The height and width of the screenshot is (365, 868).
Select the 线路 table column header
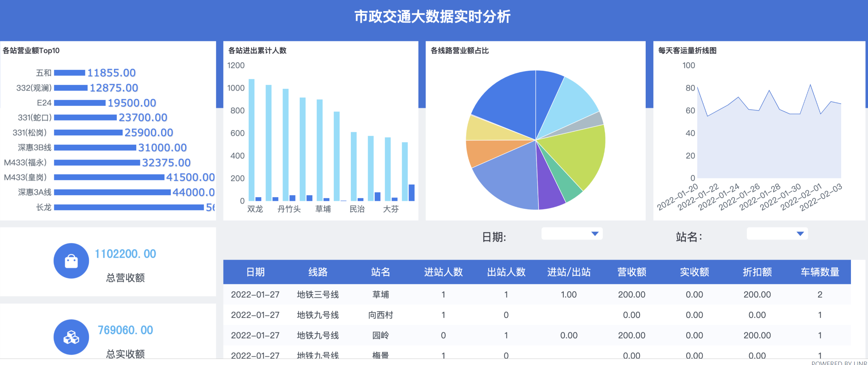click(x=318, y=272)
